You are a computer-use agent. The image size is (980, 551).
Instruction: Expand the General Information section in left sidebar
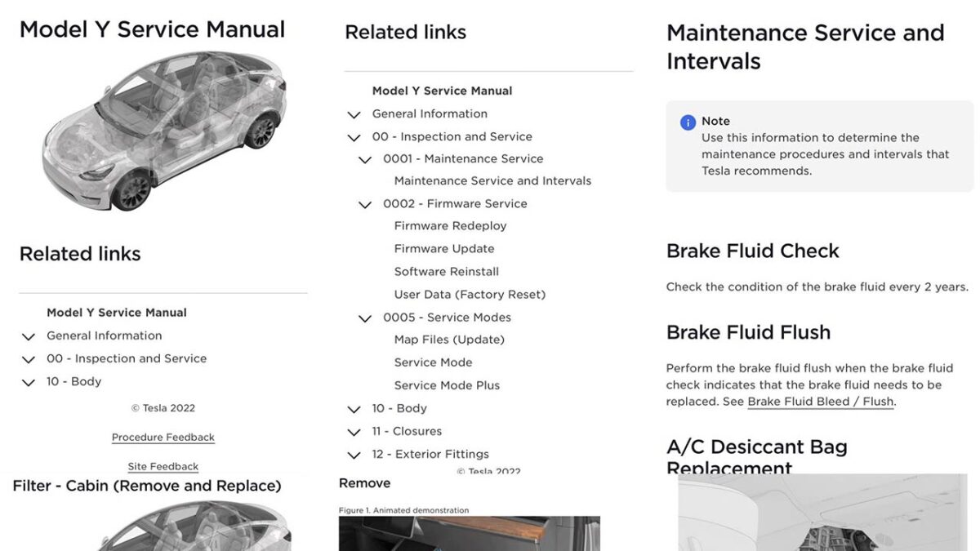[x=29, y=336]
